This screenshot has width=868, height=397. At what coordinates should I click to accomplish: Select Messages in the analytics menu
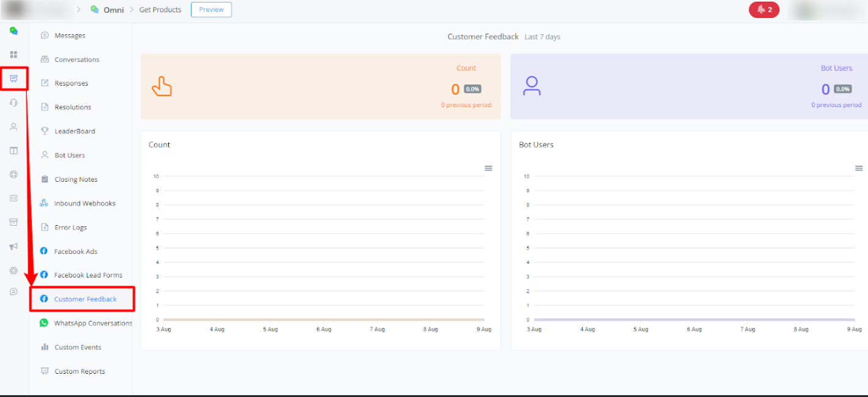coord(70,35)
